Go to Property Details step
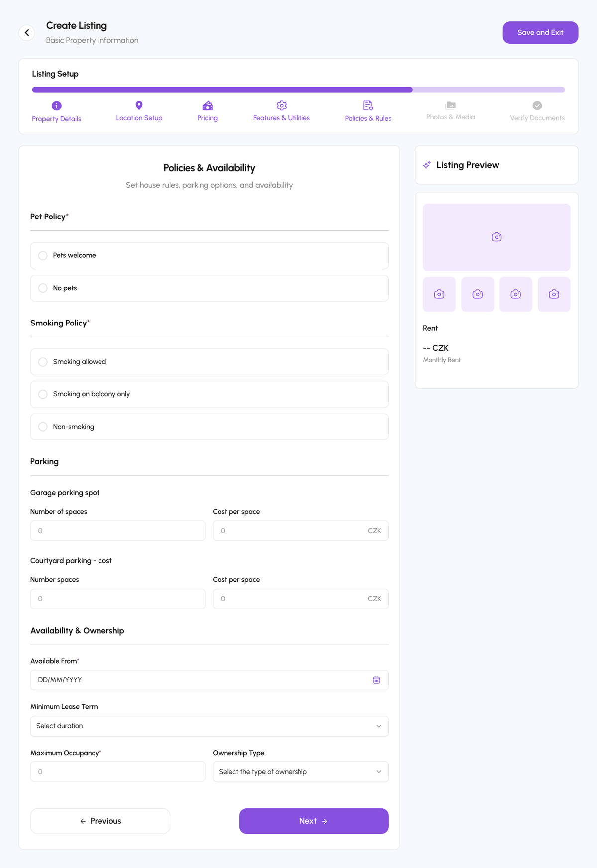 57,112
